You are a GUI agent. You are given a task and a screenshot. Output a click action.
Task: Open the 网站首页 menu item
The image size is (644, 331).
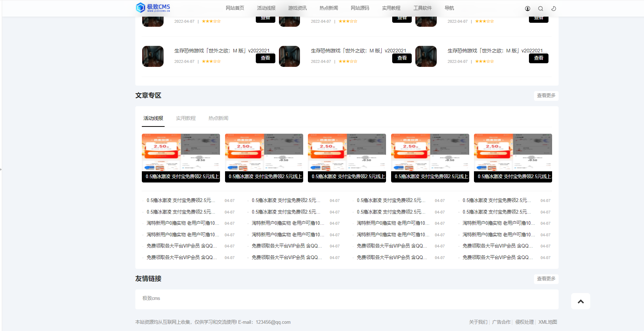234,7
